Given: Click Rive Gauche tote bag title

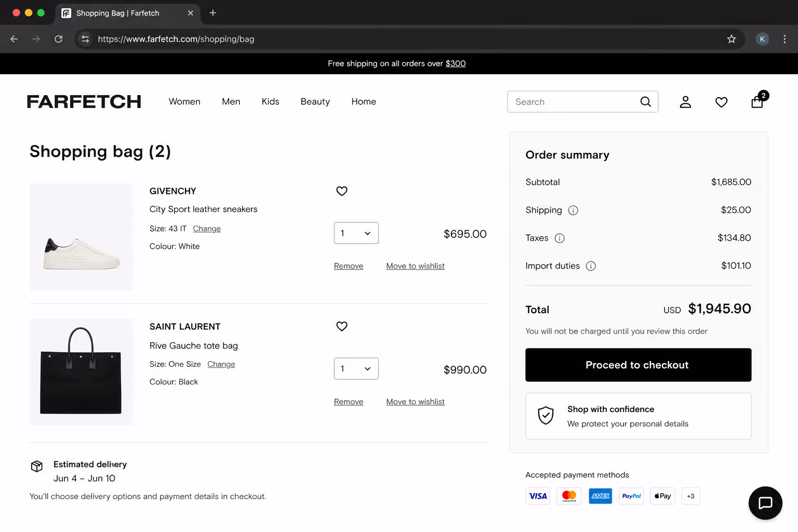Looking at the screenshot, I should point(194,346).
